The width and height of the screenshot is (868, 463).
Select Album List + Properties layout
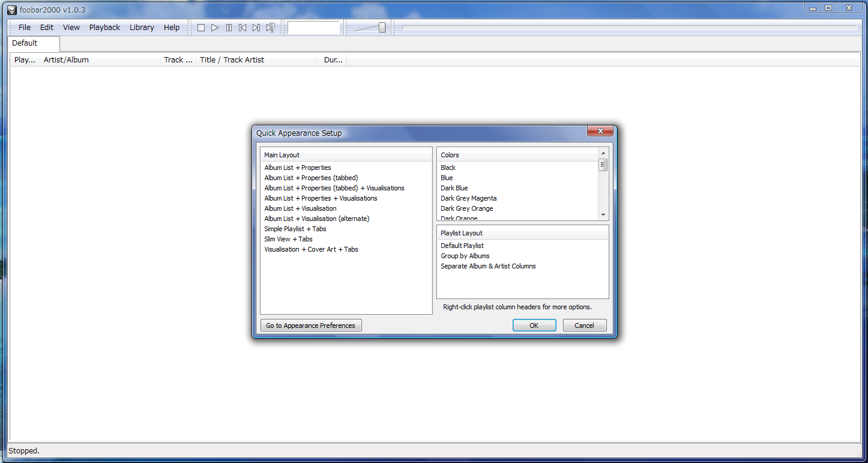(x=298, y=168)
